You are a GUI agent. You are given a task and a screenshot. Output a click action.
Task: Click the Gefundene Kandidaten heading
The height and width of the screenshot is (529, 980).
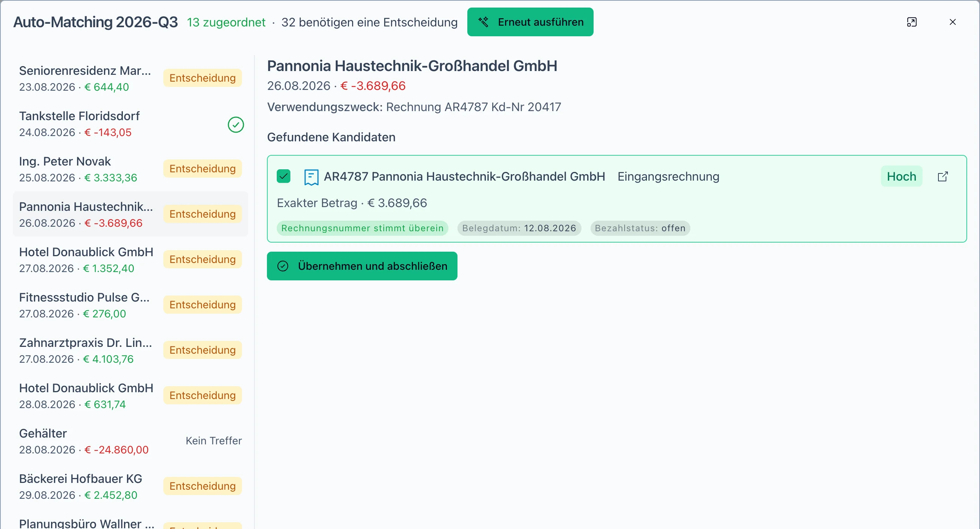331,137
